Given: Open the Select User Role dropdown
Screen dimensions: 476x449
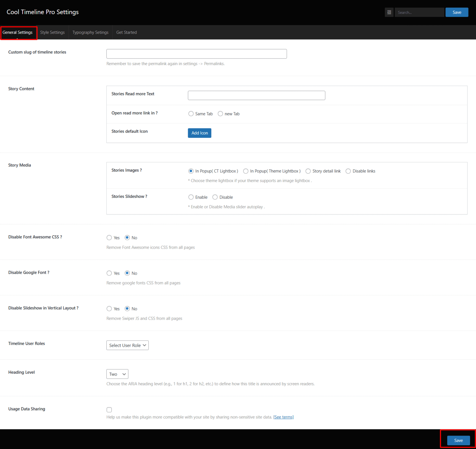Looking at the screenshot, I should pos(127,345).
